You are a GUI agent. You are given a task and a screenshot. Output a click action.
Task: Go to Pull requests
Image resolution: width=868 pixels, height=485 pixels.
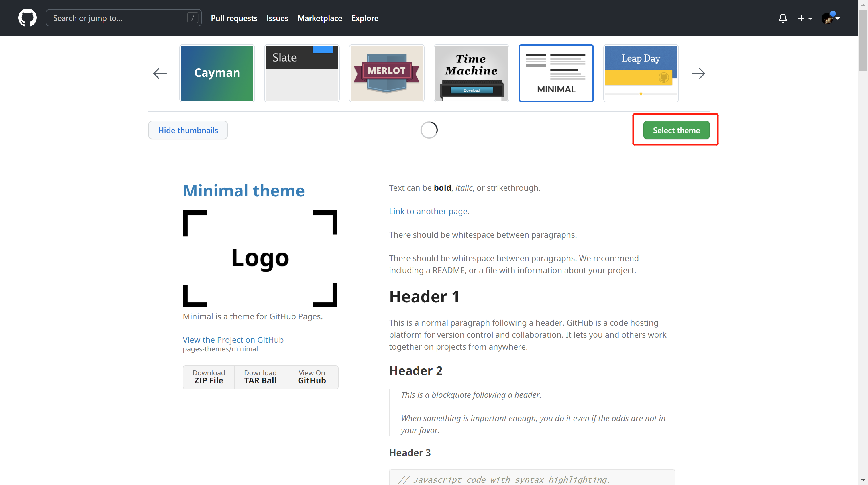234,18
